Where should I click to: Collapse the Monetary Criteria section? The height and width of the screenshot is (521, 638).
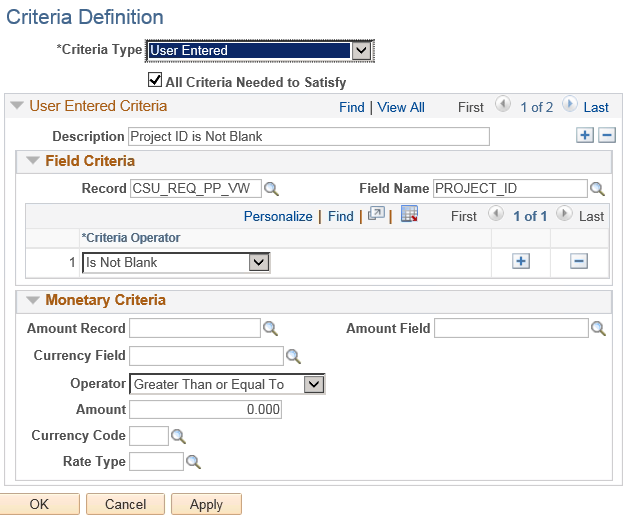coord(33,300)
